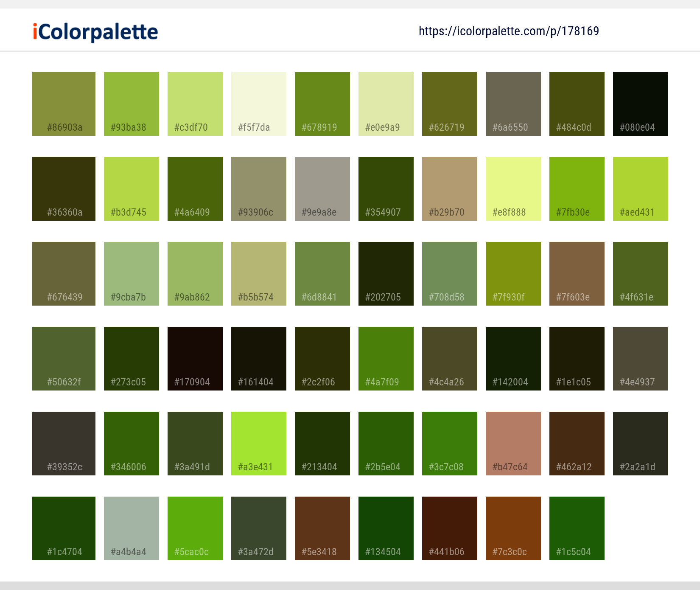Pick the #2c2f06 swatch

[x=322, y=359]
